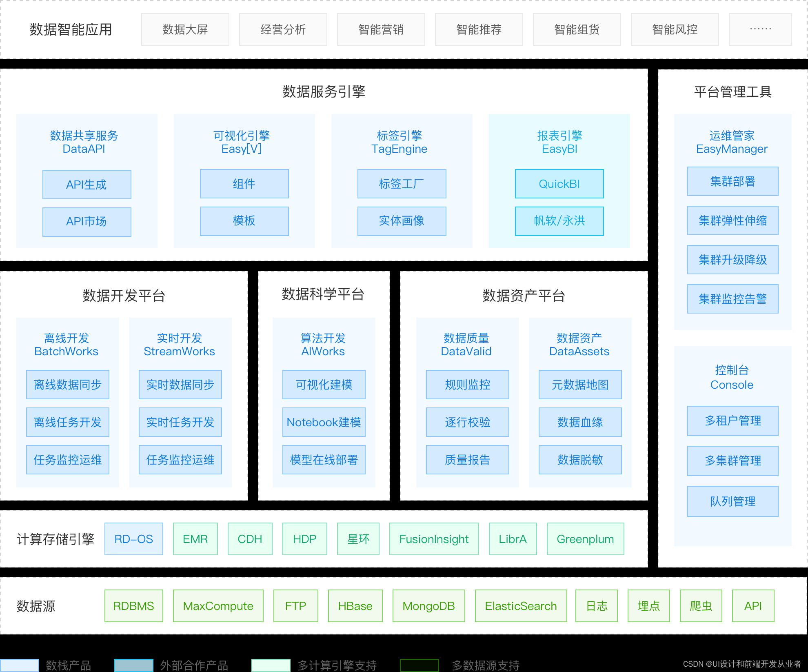The image size is (808, 672).
Task: Click the 数据大屏 application box
Action: pyautogui.click(x=185, y=29)
